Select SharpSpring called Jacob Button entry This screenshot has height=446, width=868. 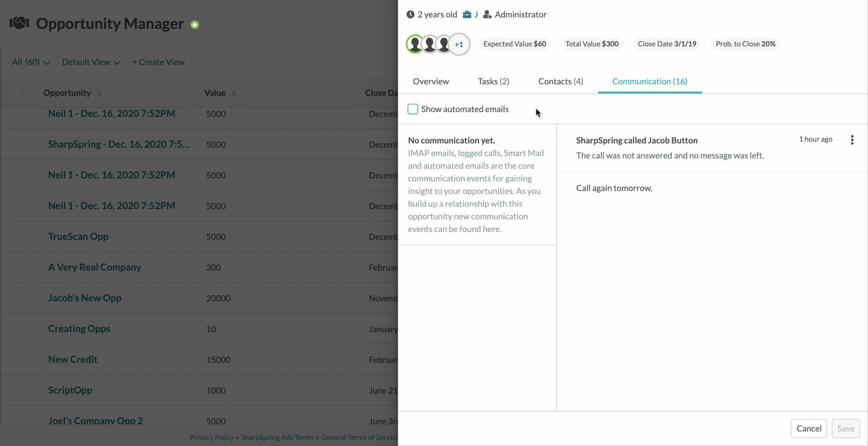tap(637, 140)
